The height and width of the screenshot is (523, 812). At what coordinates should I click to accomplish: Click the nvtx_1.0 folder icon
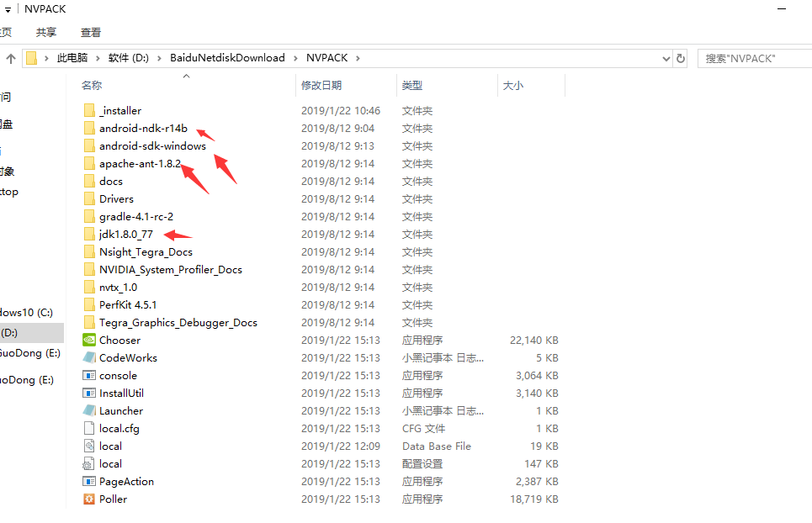click(89, 287)
